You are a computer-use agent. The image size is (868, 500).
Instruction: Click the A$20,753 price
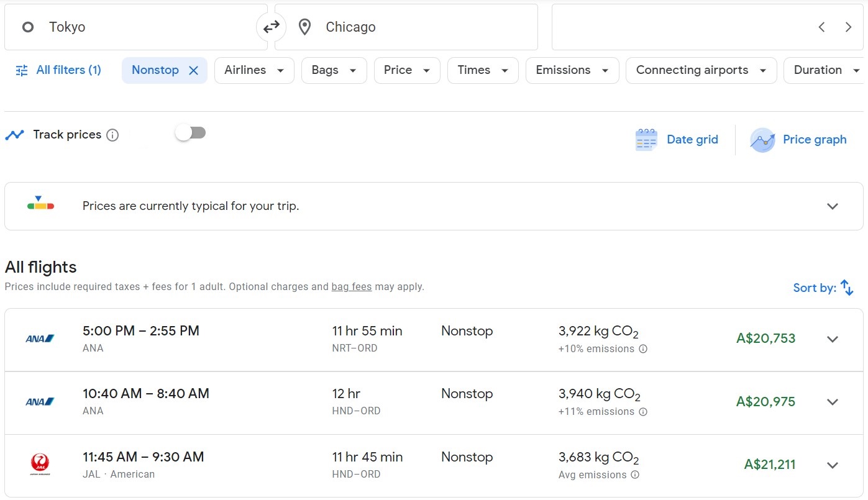coord(765,339)
